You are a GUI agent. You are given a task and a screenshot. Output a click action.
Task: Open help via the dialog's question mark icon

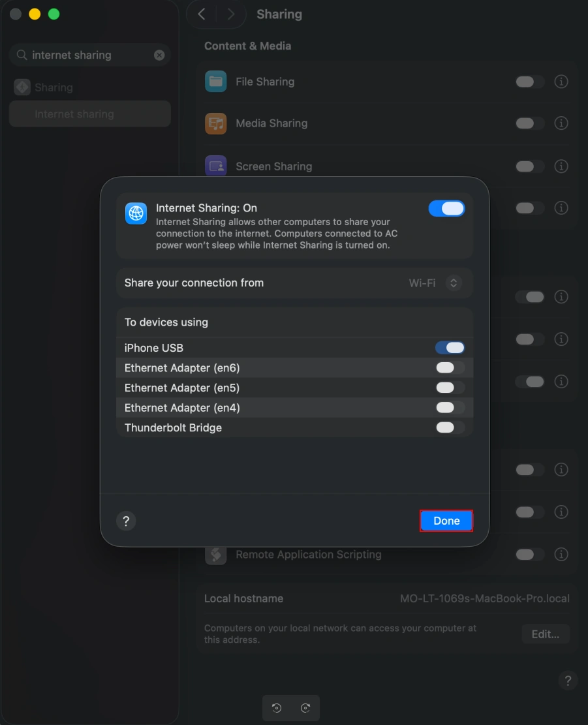tap(126, 521)
